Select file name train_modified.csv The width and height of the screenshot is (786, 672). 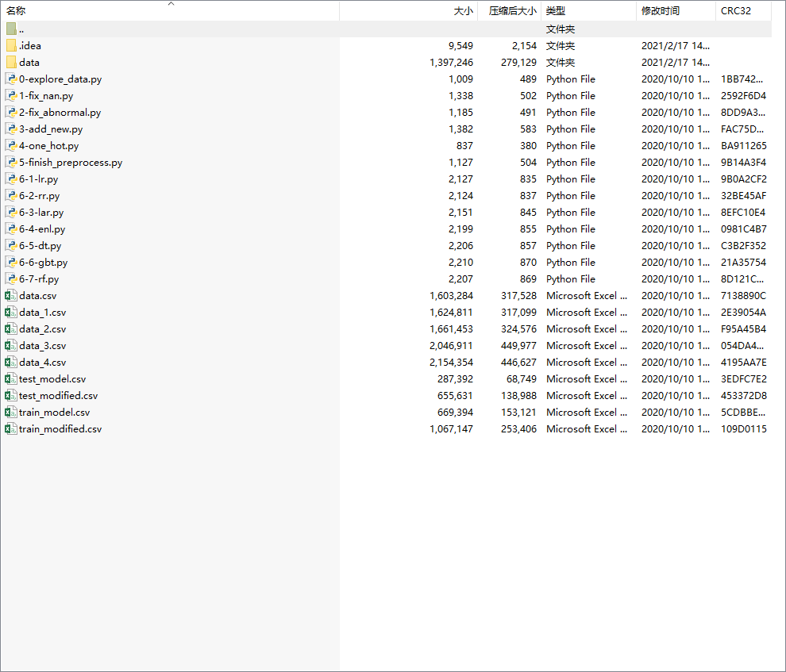pyautogui.click(x=60, y=428)
